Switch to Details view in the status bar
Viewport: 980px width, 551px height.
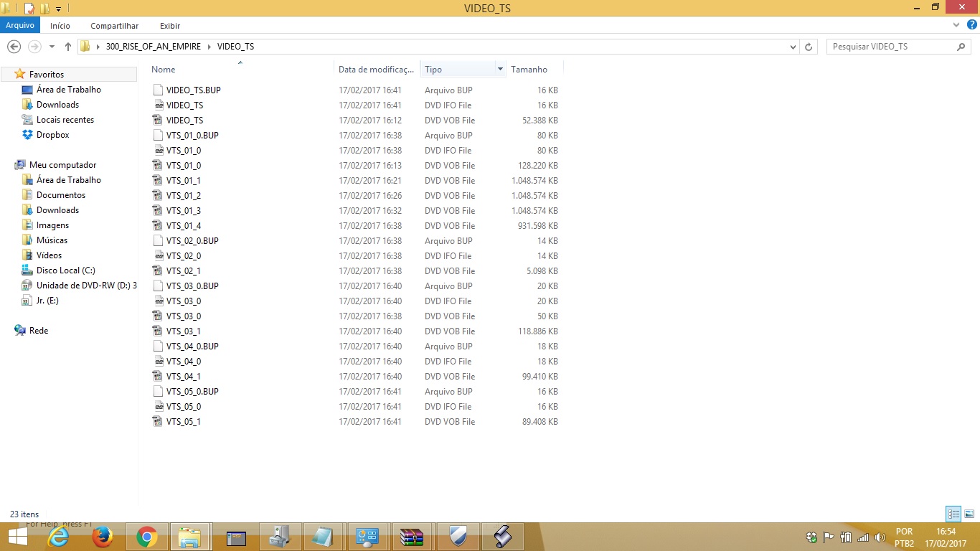953,514
